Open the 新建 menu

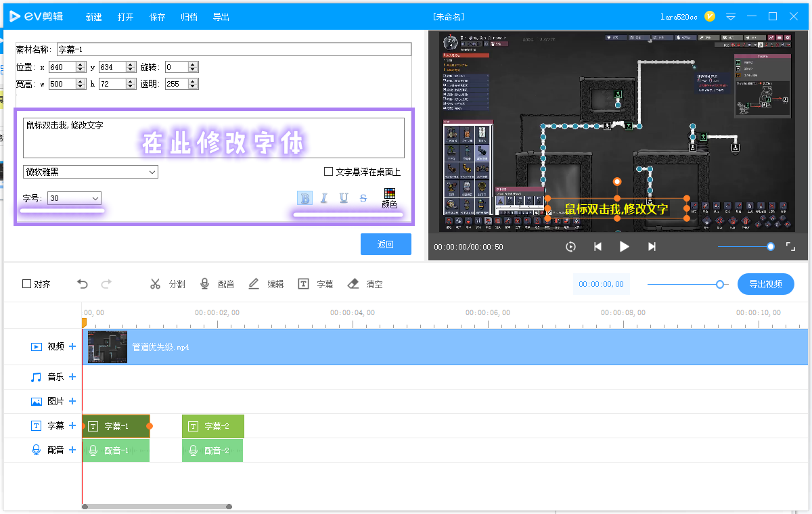[94, 17]
